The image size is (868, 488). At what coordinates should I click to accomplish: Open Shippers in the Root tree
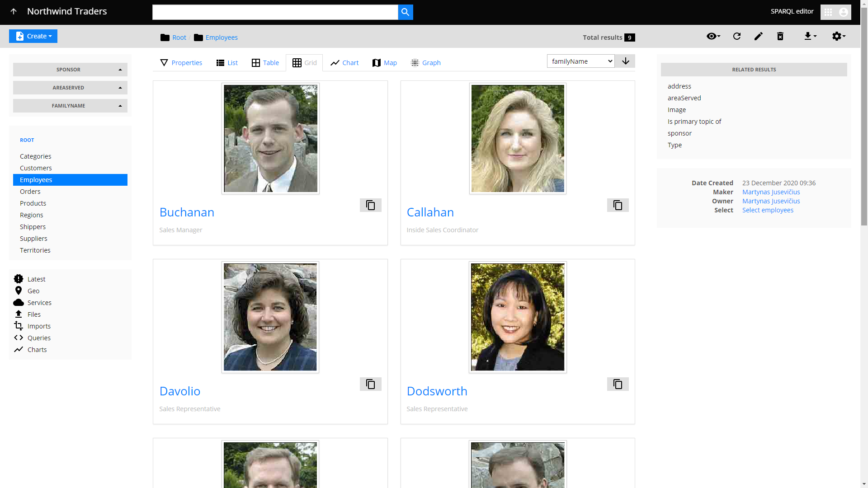click(33, 227)
